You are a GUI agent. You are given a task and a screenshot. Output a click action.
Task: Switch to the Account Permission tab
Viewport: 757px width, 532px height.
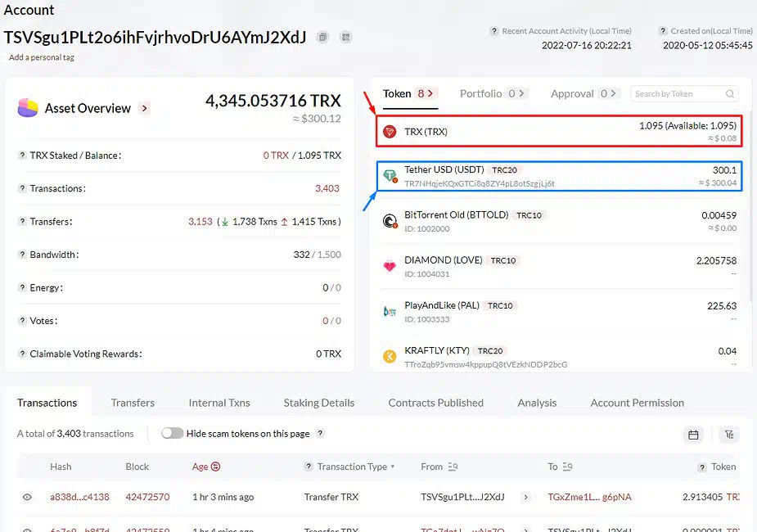click(638, 403)
